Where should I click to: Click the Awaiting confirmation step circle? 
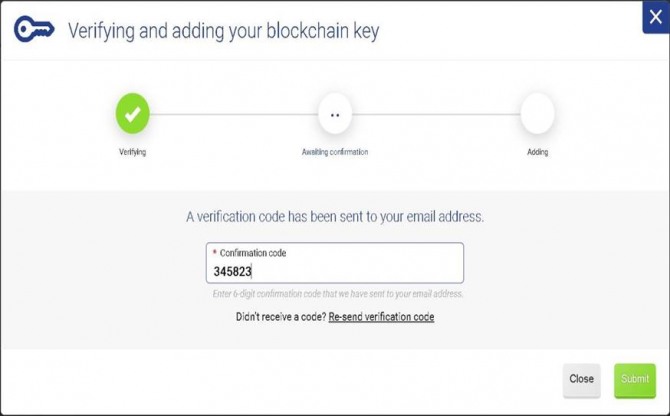tap(335, 114)
